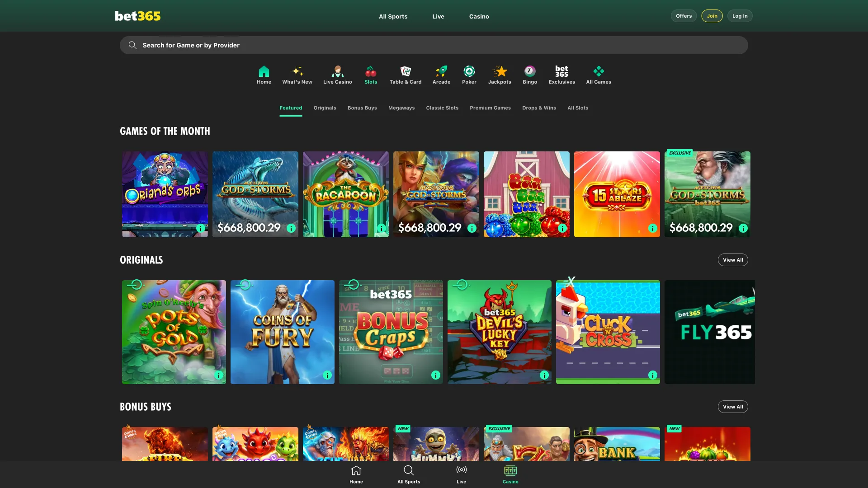
Task: Switch to the Drops & Wins tab
Action: point(539,108)
